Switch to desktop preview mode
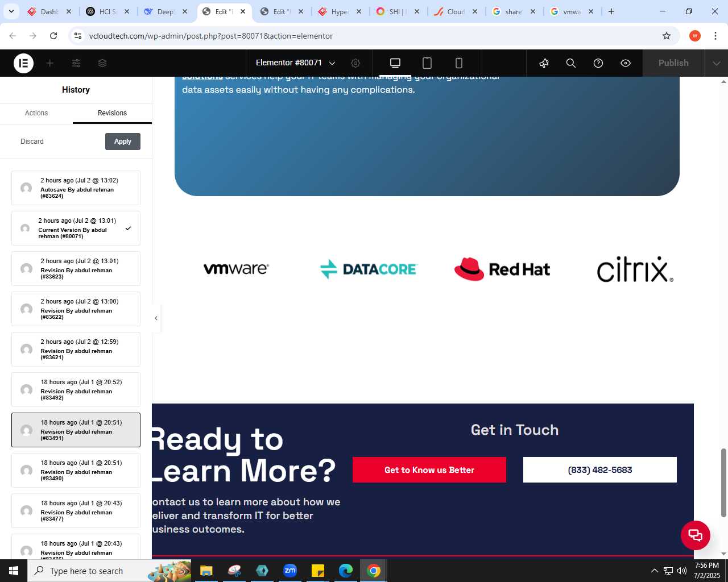 [x=395, y=63]
